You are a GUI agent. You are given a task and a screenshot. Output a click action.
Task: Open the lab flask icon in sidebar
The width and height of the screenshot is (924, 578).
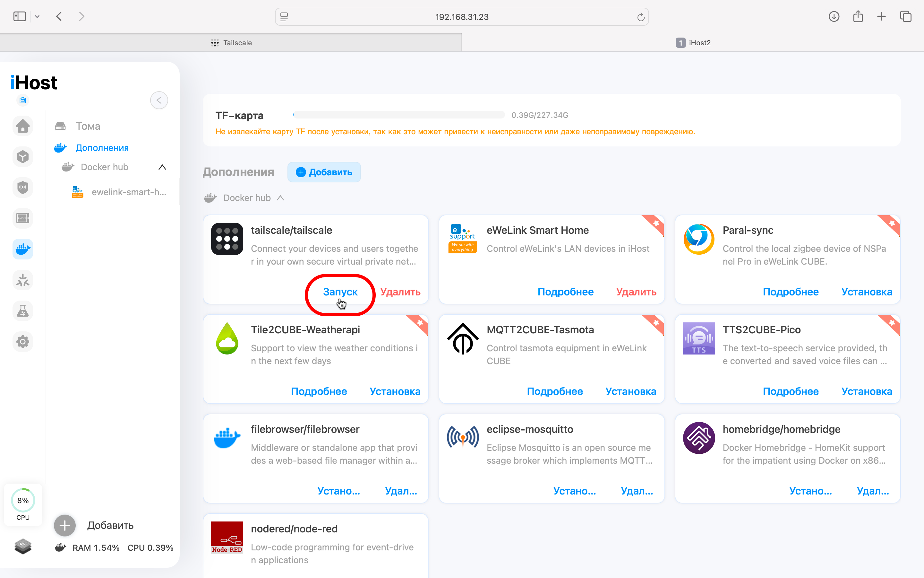(23, 311)
